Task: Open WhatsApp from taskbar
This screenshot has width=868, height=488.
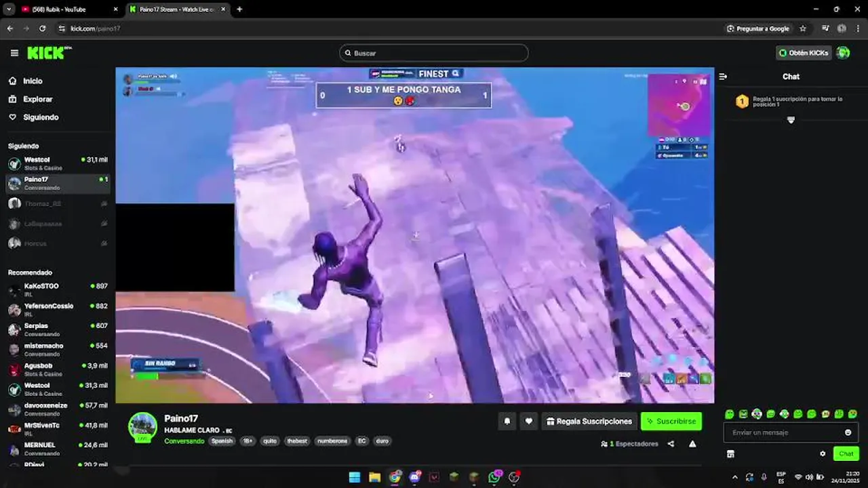Action: point(494,477)
